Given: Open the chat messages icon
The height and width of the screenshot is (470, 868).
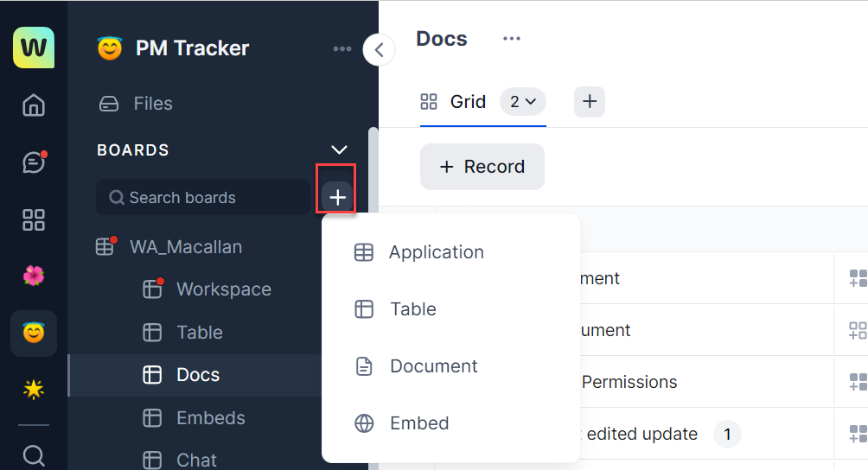Looking at the screenshot, I should tap(34, 162).
